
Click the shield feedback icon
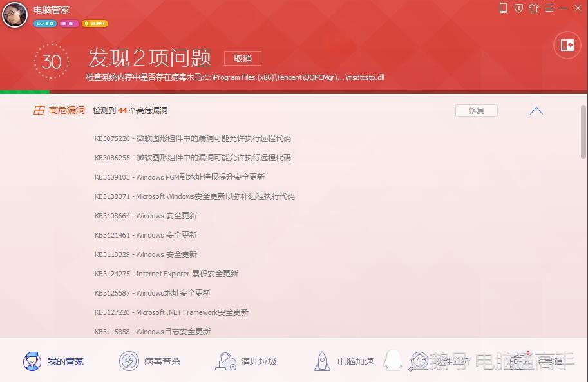tap(518, 8)
